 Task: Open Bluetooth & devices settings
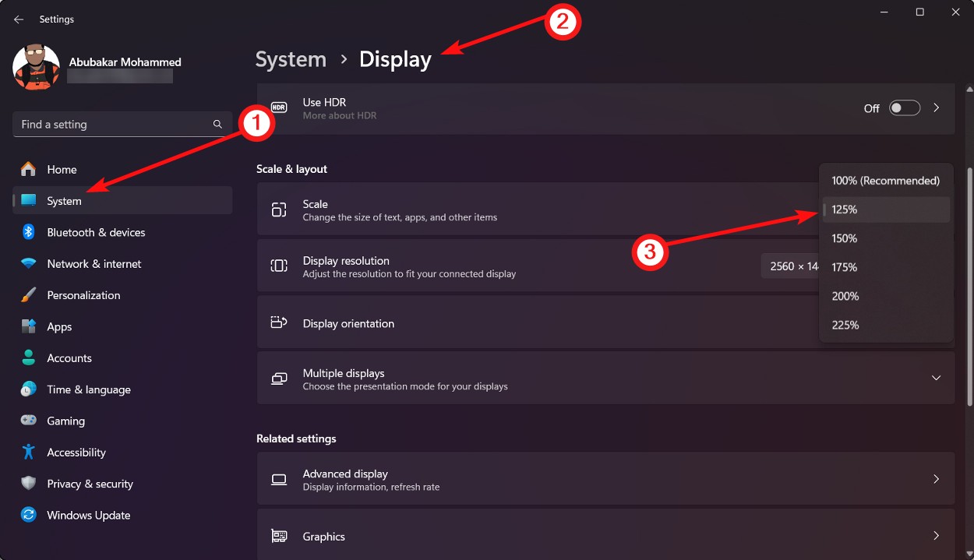click(x=96, y=231)
